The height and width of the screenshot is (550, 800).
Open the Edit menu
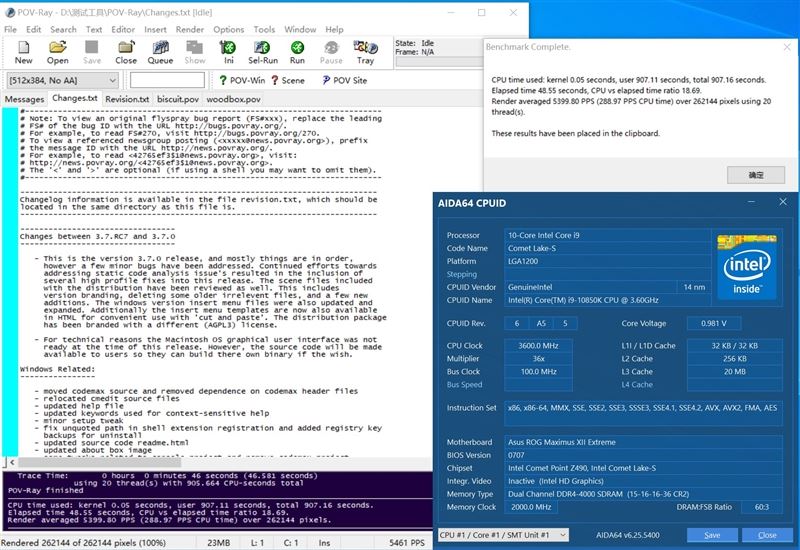click(x=34, y=30)
